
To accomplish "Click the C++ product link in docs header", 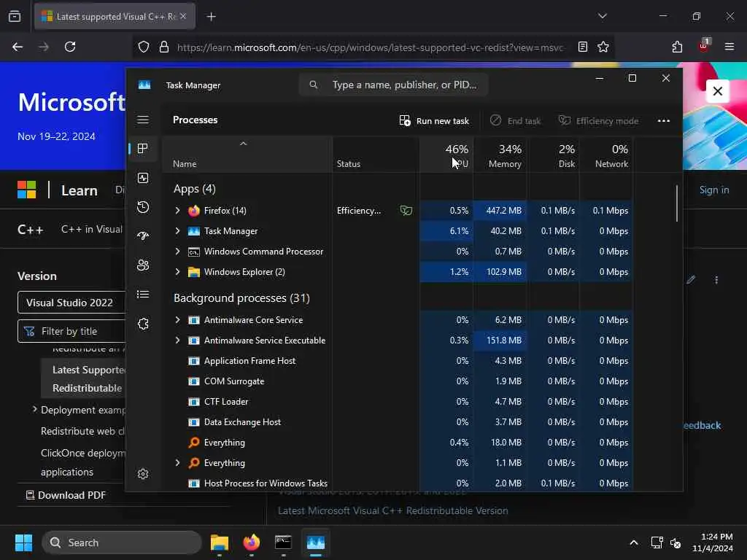I will pyautogui.click(x=30, y=230).
